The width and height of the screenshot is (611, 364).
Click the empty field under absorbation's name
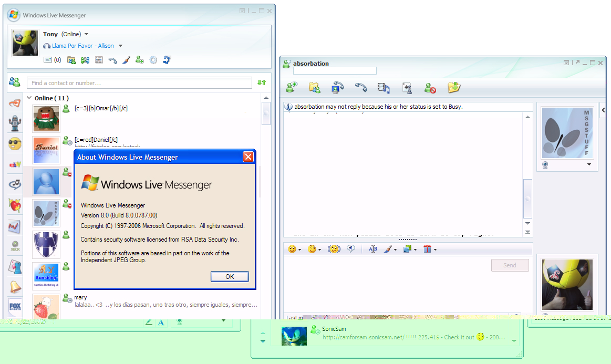tap(335, 70)
